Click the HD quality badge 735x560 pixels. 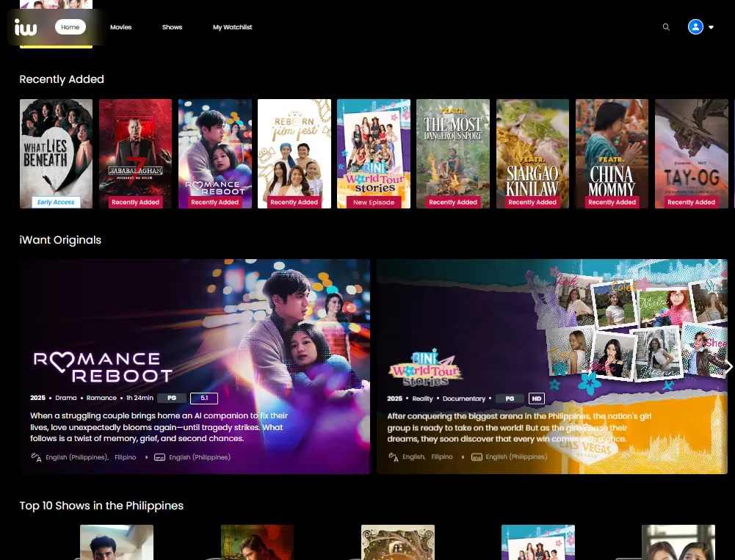tap(537, 399)
